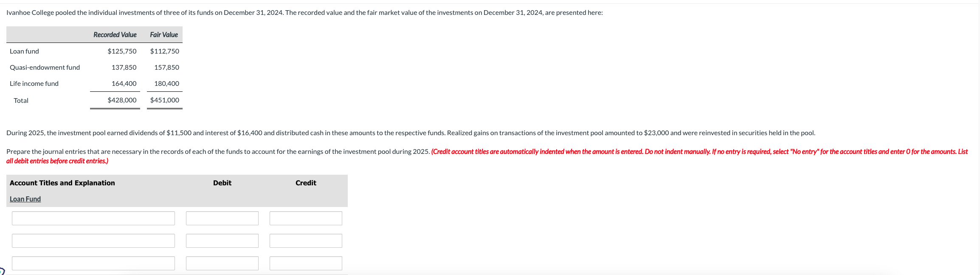Select the Credit column header
Screen dimensions: 980x275
(x=305, y=183)
